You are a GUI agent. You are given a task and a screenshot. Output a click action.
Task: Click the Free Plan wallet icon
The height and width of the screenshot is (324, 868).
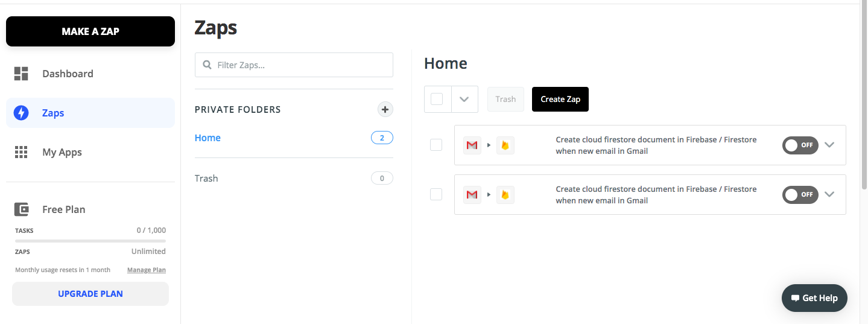[x=21, y=209]
